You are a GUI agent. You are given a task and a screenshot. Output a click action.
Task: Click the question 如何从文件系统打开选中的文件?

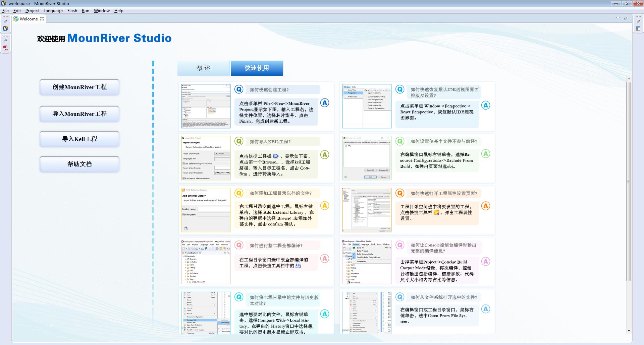pos(444,297)
